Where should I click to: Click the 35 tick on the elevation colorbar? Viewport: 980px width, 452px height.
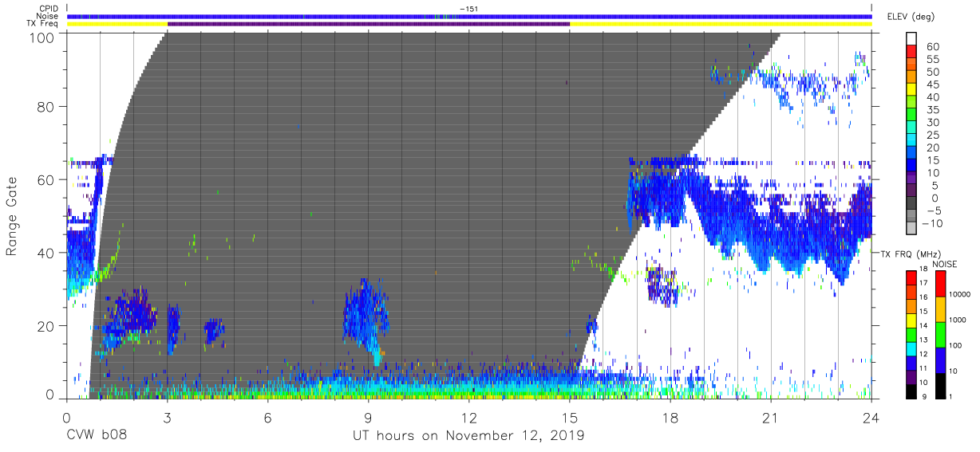[934, 110]
